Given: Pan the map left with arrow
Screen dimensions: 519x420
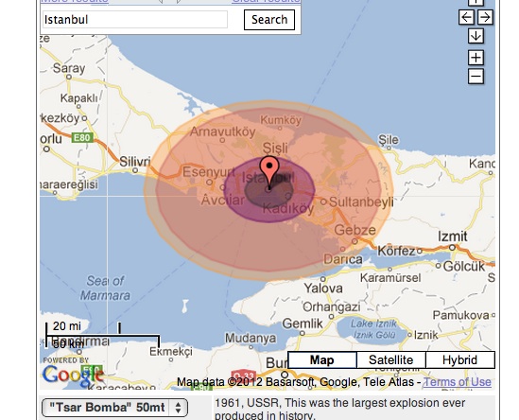Looking at the screenshot, I should coord(466,17).
